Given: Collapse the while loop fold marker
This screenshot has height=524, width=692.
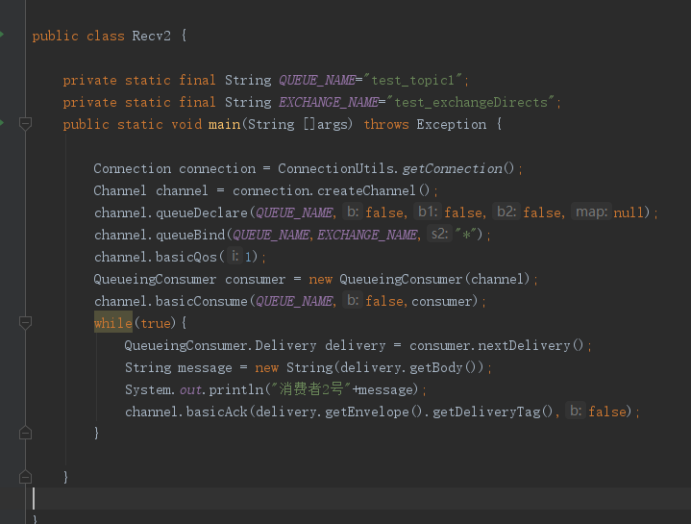Looking at the screenshot, I should pyautogui.click(x=25, y=323).
